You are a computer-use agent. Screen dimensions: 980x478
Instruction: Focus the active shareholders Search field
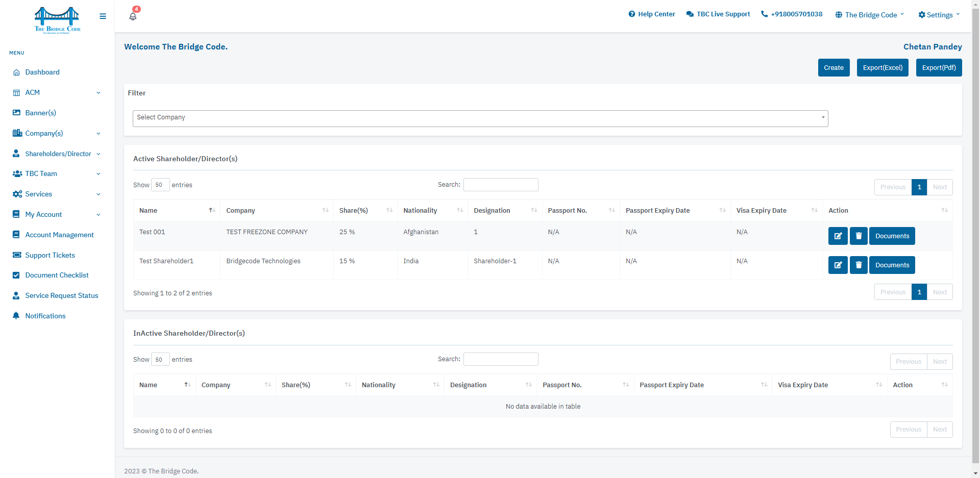501,185
